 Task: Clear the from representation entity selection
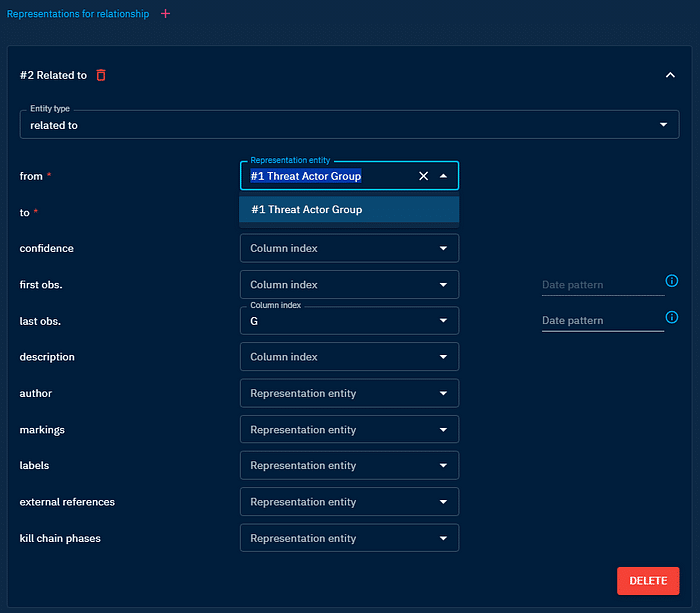point(423,176)
